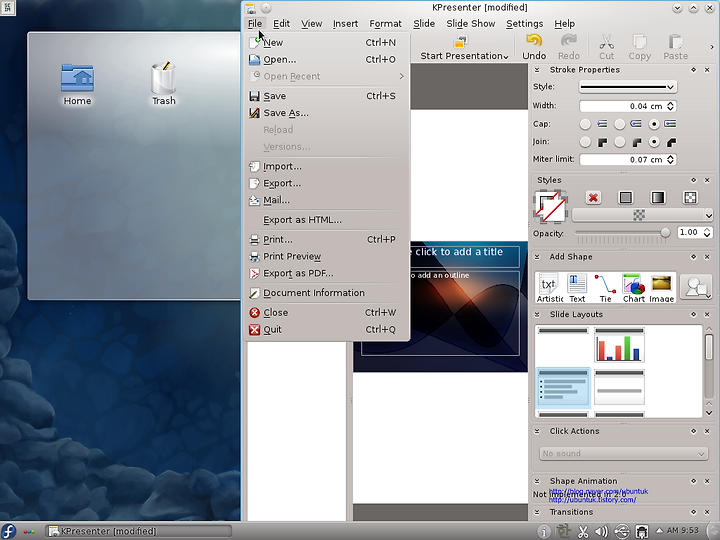Click the Redo toolbar icon

[x=568, y=41]
